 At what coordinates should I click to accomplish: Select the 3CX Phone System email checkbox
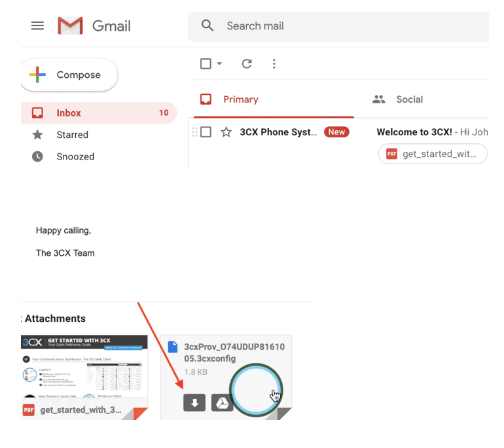pos(206,132)
